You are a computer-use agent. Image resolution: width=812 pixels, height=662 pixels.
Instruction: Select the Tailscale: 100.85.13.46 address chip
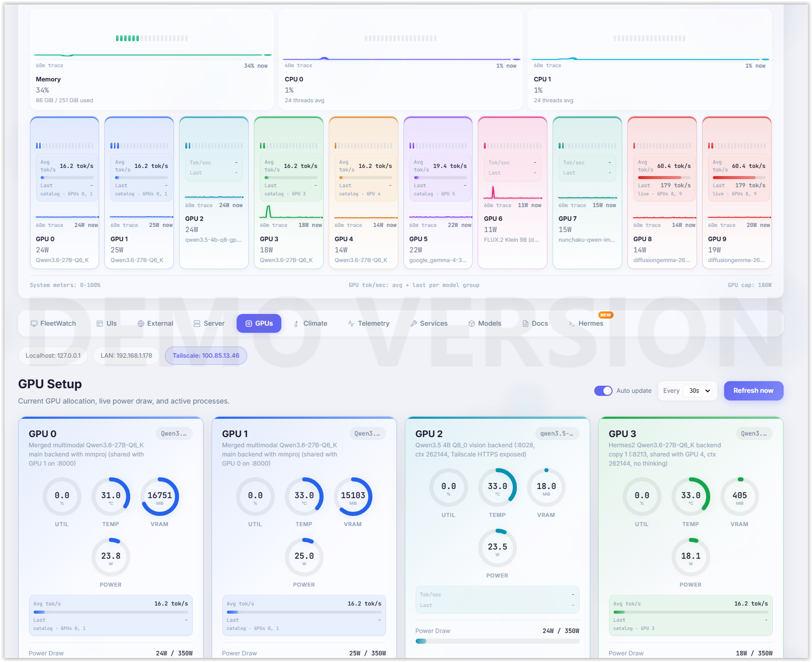(206, 356)
